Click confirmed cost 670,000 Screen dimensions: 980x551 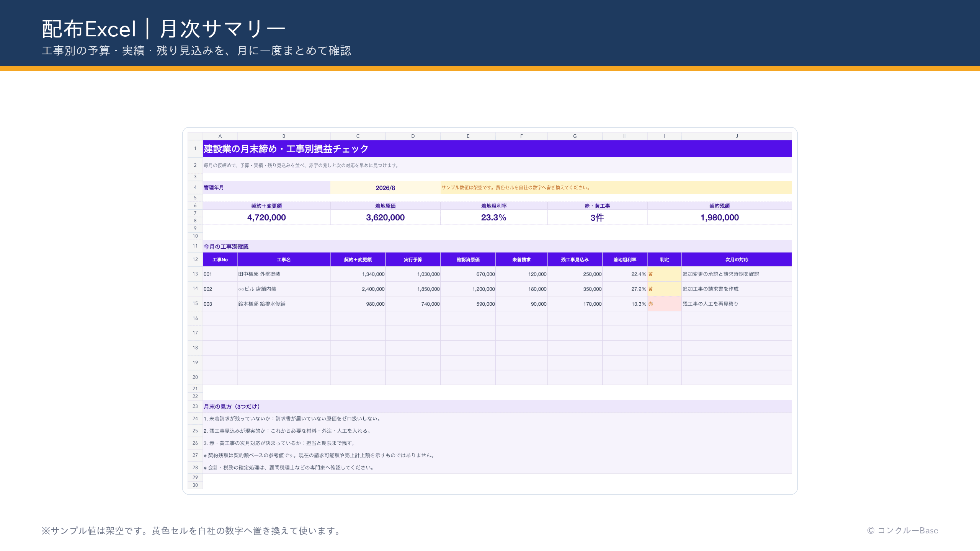(x=468, y=274)
